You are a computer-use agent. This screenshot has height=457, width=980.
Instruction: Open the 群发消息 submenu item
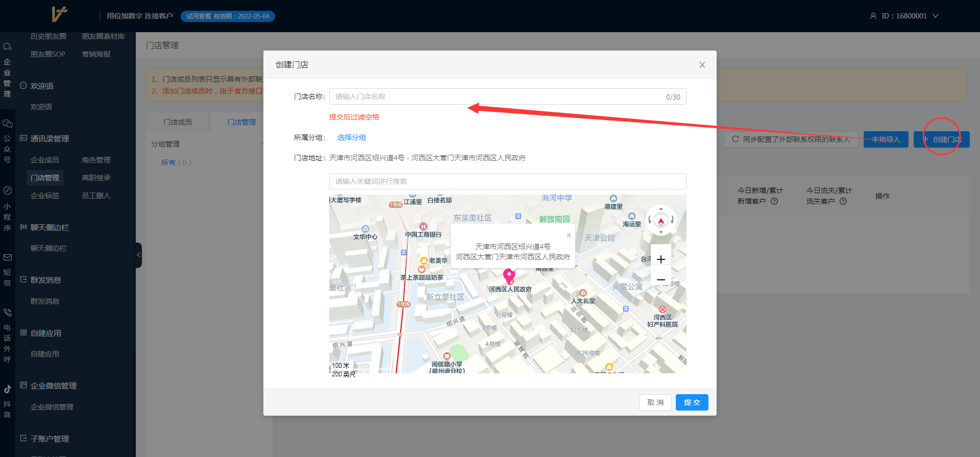coord(45,301)
